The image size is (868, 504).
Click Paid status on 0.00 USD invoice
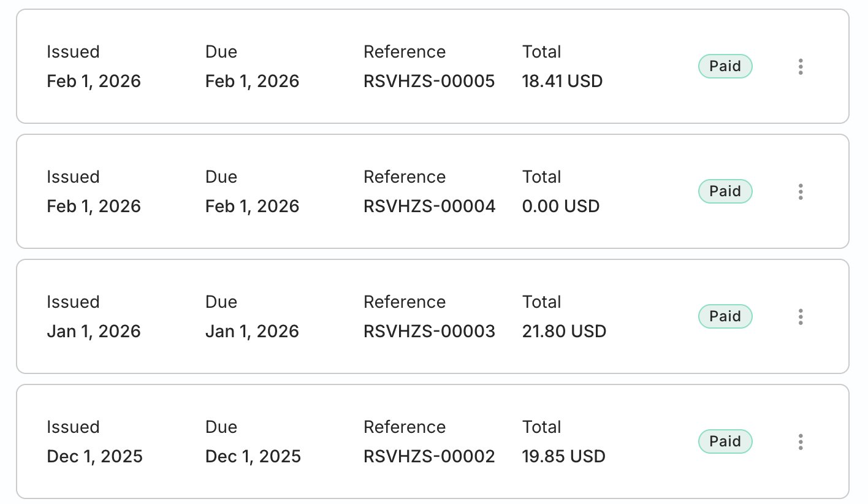725,191
